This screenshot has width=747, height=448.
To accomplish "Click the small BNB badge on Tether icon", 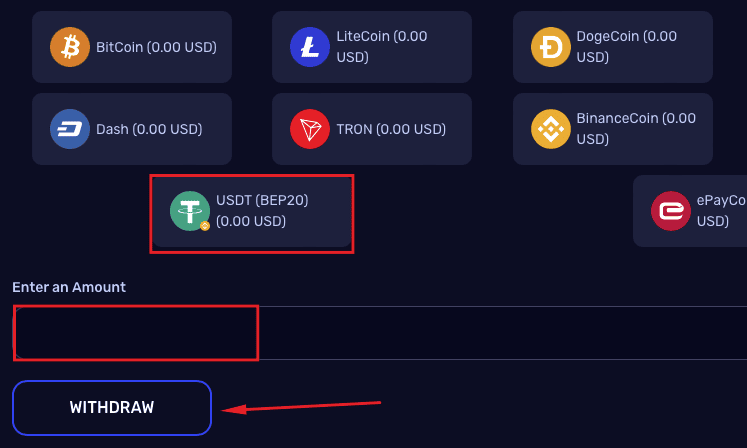I will pyautogui.click(x=205, y=226).
